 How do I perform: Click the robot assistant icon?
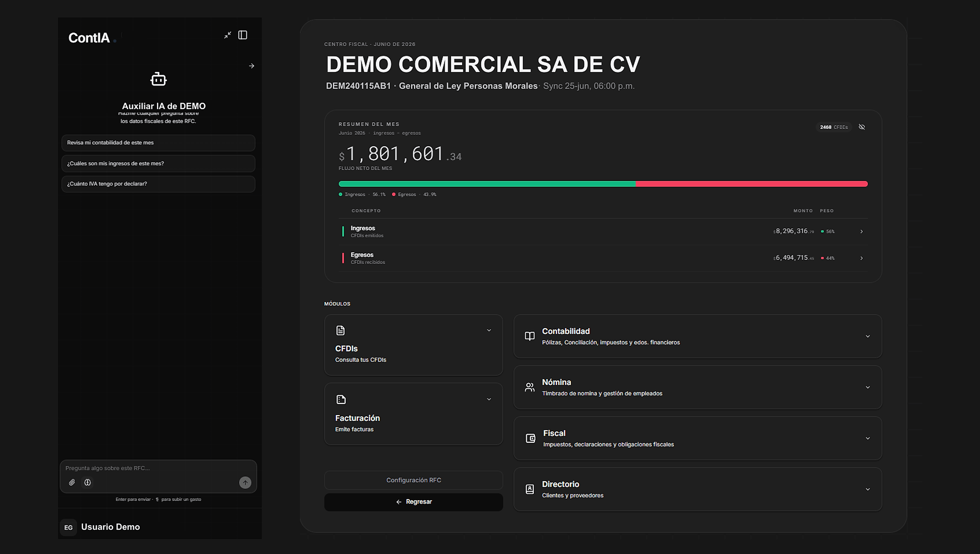point(158,79)
